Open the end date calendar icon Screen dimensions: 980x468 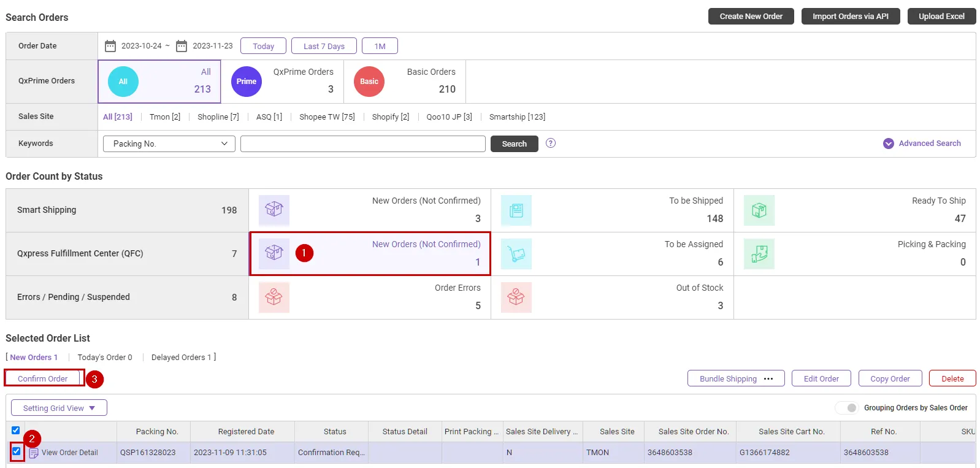point(182,46)
